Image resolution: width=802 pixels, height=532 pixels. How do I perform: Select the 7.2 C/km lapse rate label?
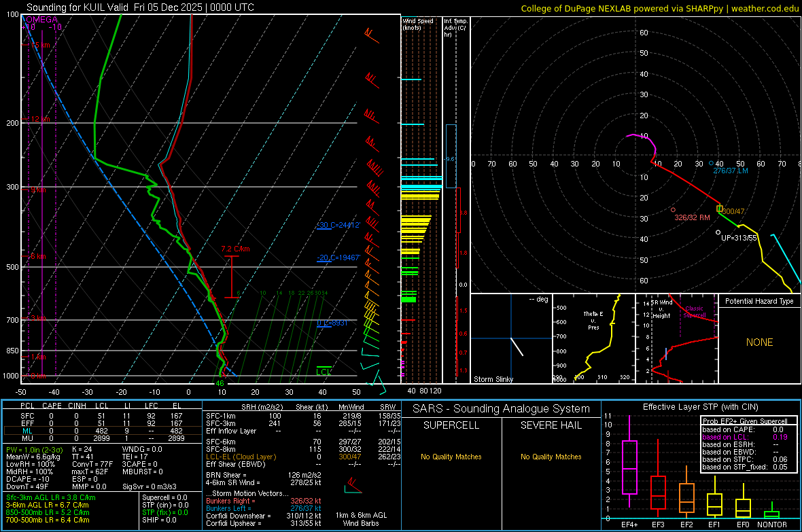(235, 249)
